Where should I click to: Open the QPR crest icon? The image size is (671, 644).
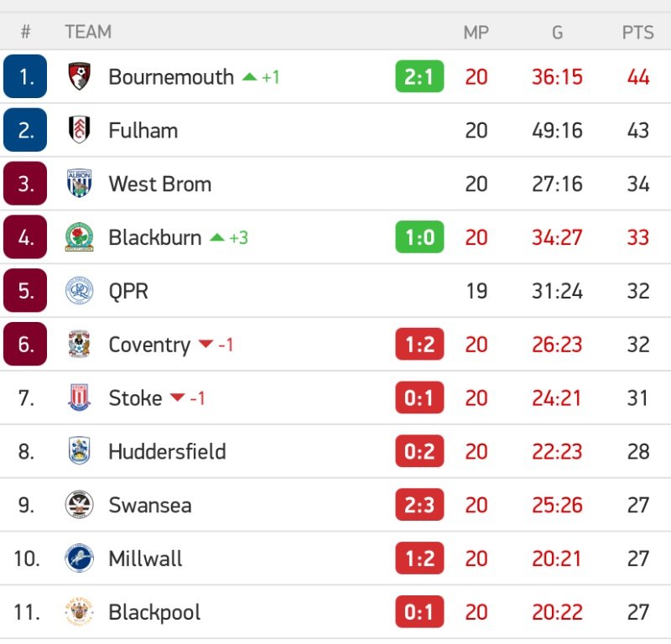pos(79,291)
